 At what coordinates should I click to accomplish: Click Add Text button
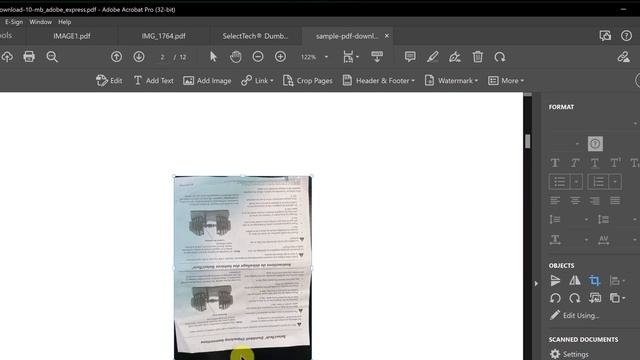point(153,80)
